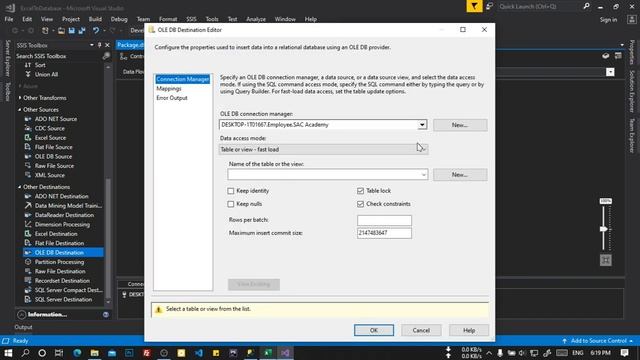640x360 pixels.
Task: Expand the Other Transforms group
Action: click(20, 98)
